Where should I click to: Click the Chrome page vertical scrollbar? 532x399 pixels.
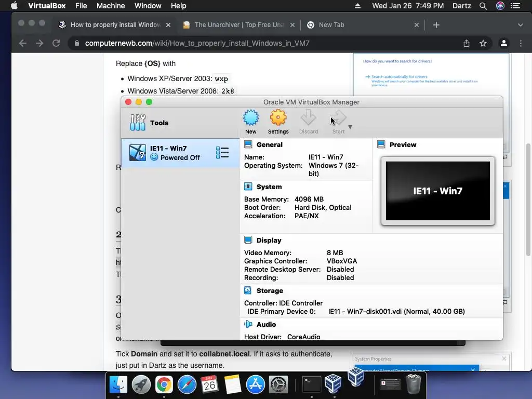(528, 200)
